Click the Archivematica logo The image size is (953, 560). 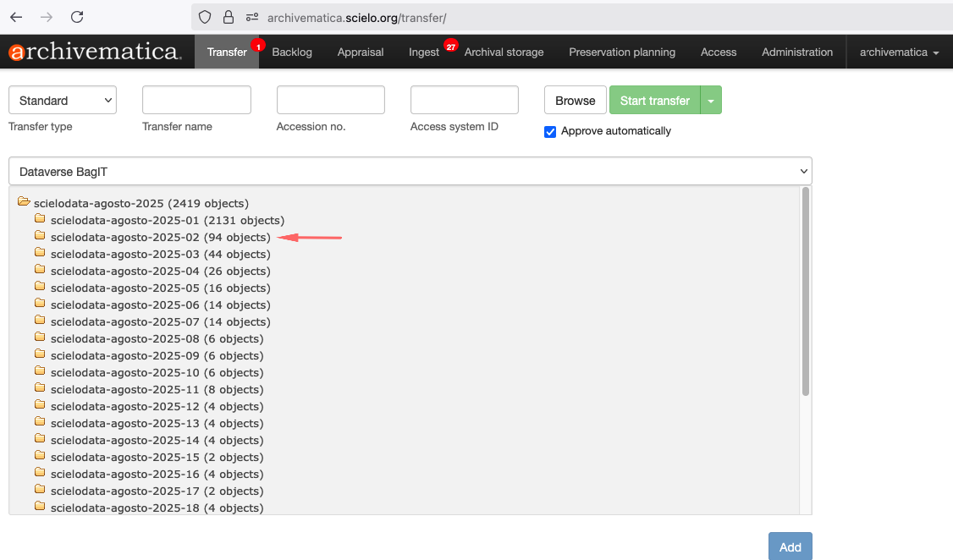[x=95, y=52]
